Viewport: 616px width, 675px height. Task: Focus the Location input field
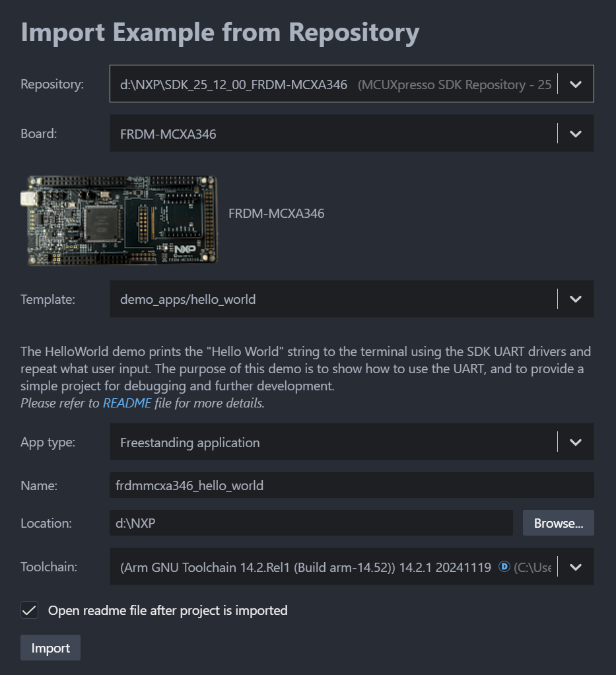(311, 523)
